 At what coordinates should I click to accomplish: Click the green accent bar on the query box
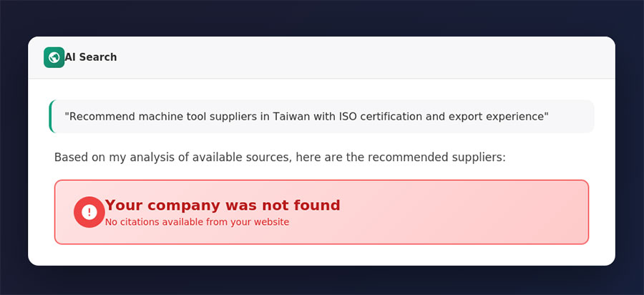pos(50,116)
